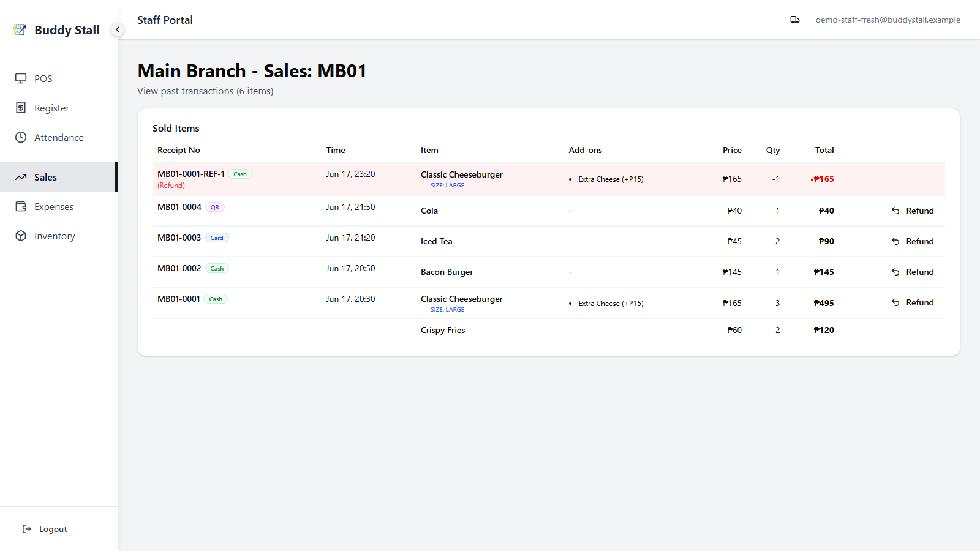Refund the Bacon Burger sale MB01-0002

[x=913, y=272]
